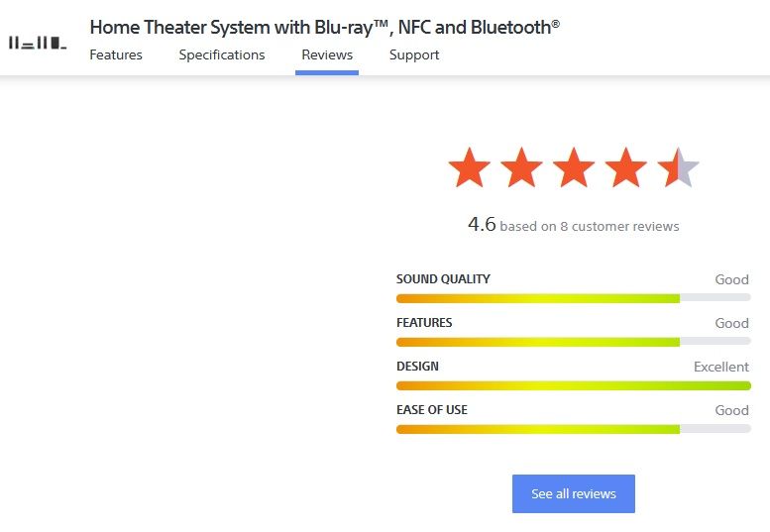
Task: Click the half-filled fifth star
Action: [x=678, y=167]
